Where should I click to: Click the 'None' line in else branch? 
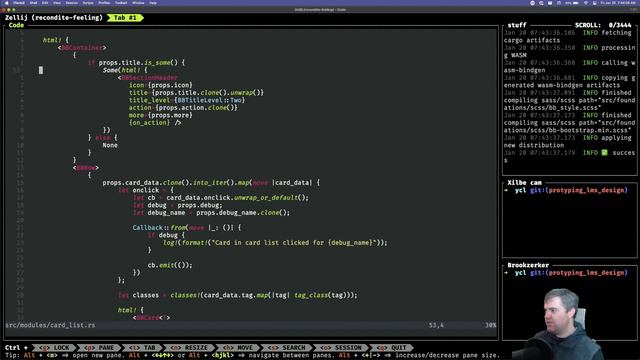110,145
